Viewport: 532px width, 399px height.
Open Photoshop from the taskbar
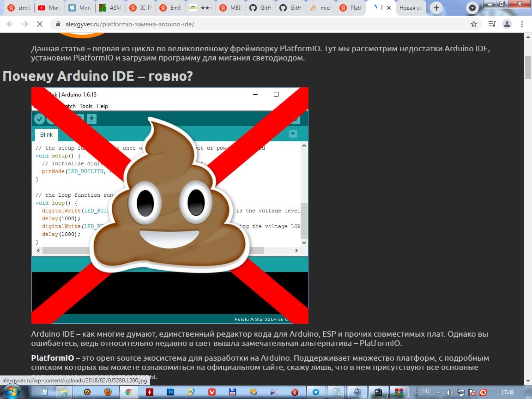coord(170,392)
